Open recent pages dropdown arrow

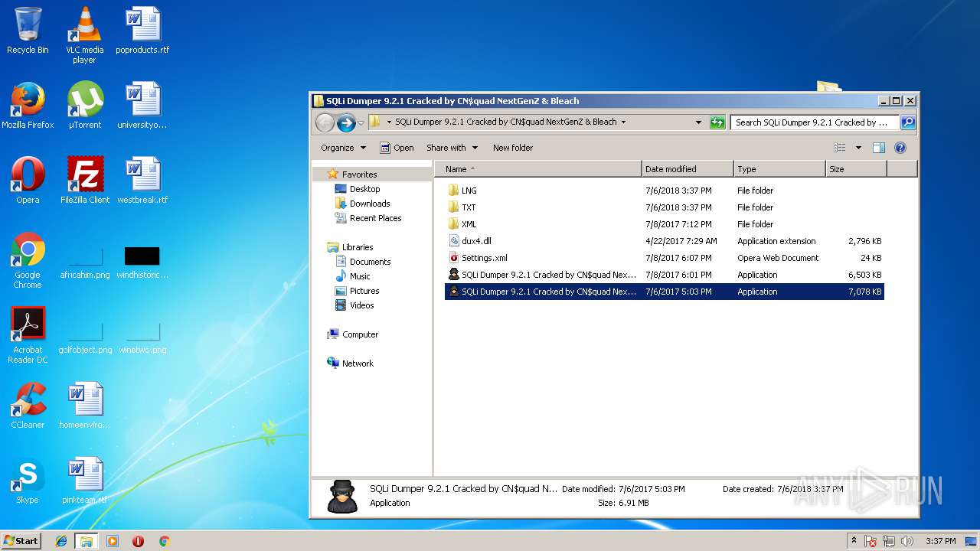click(361, 122)
